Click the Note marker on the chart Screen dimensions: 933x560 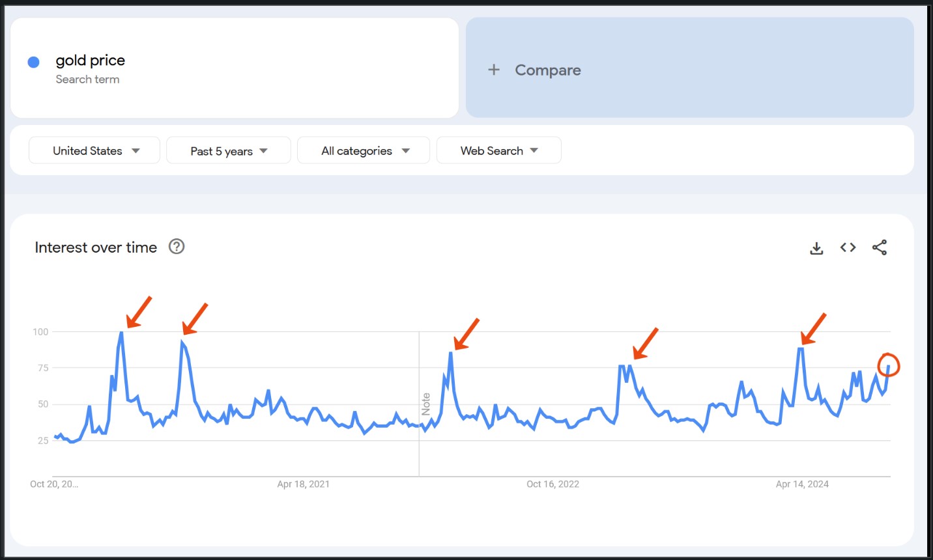pyautogui.click(x=426, y=404)
